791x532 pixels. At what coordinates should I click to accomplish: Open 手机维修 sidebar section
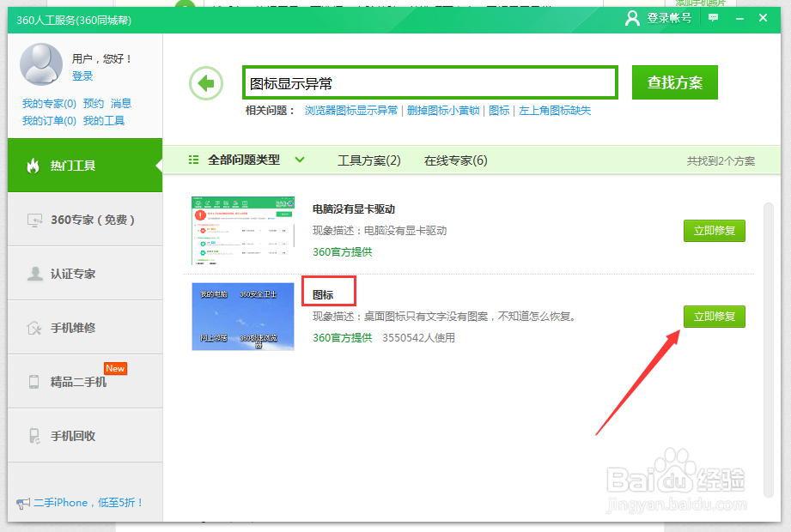(85, 328)
